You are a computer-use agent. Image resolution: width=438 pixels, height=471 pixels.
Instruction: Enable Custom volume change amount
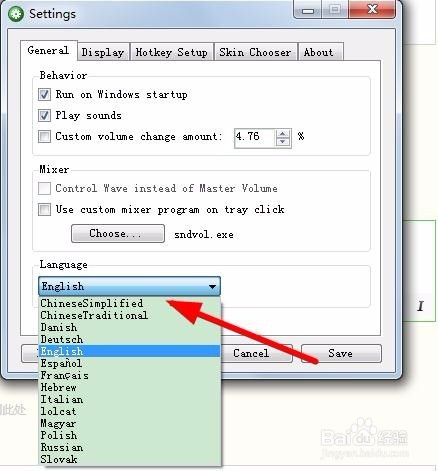pos(44,136)
